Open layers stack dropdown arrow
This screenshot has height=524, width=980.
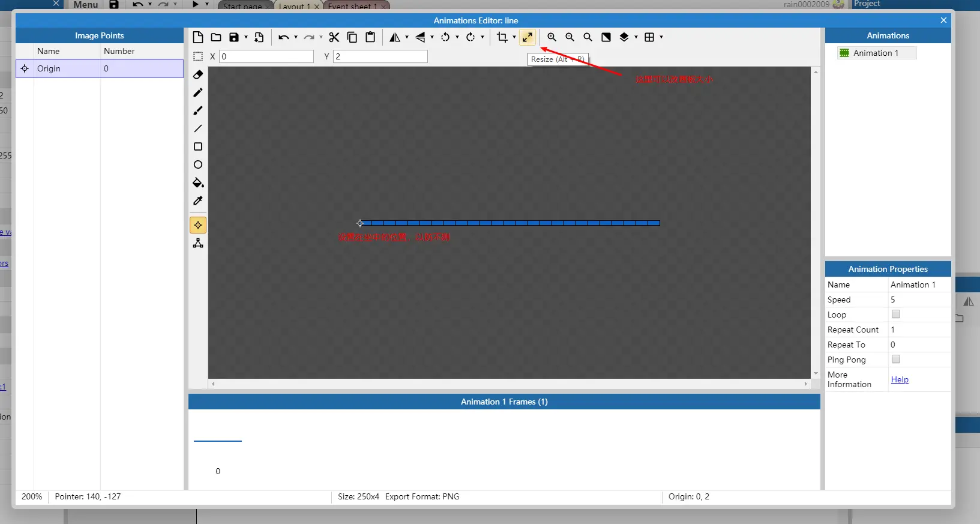pos(636,37)
